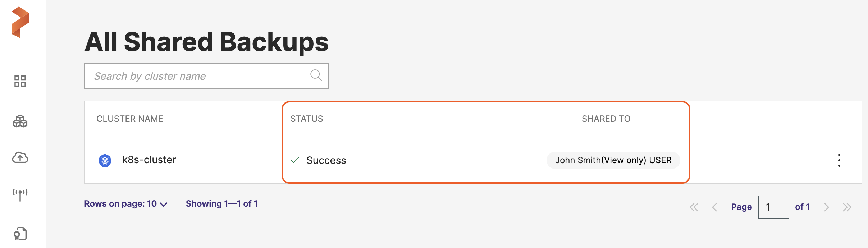Image resolution: width=868 pixels, height=248 pixels.
Task: Click the John Smith(View only) USER tag
Action: (x=613, y=160)
